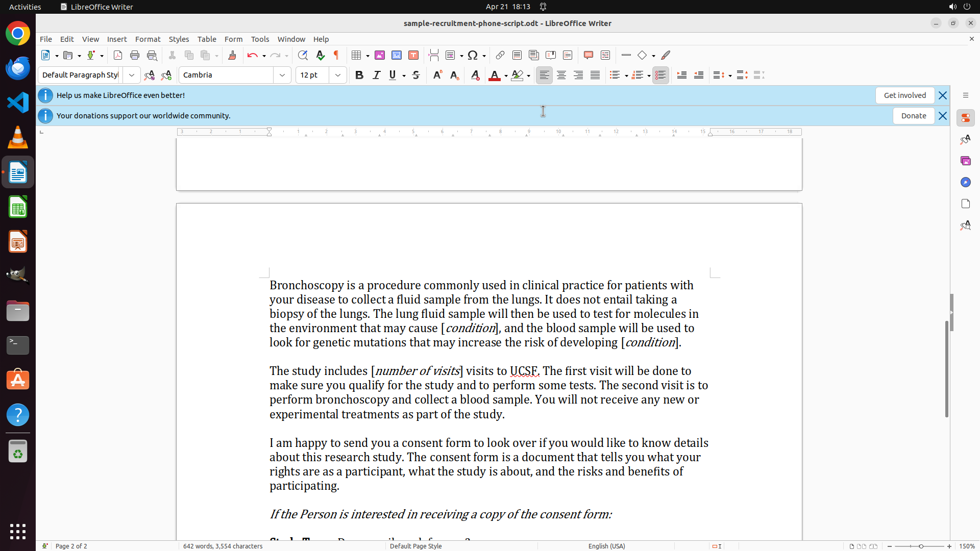Open the Find & Replace tool
The width and height of the screenshot is (980, 551).
[303, 55]
